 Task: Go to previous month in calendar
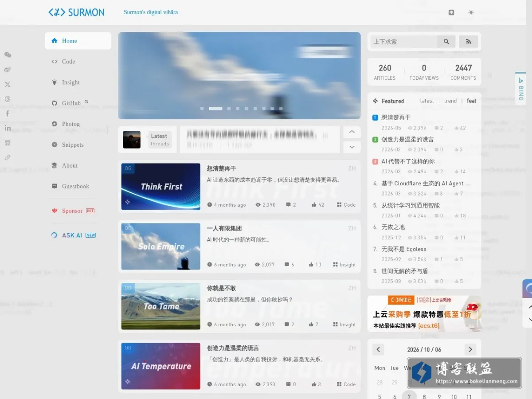click(x=378, y=349)
